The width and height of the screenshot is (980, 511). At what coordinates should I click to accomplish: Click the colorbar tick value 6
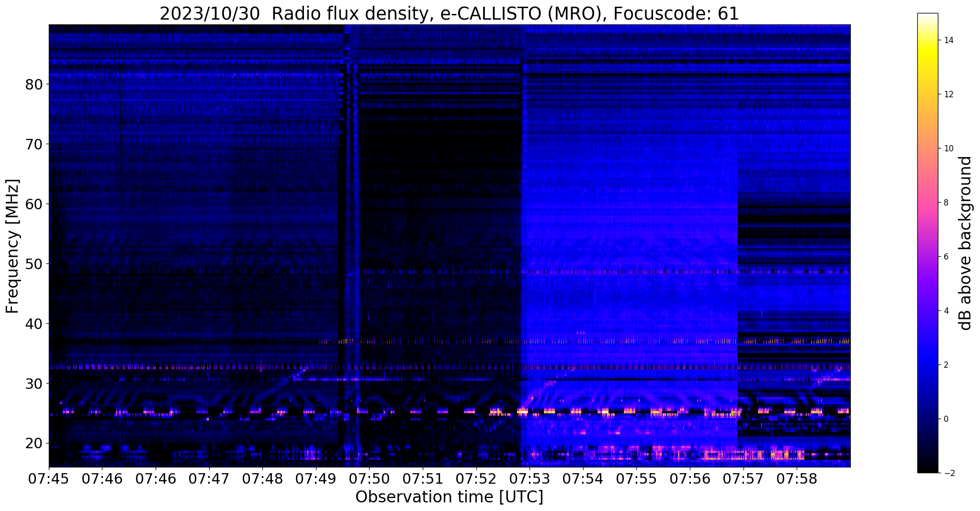[x=946, y=257]
